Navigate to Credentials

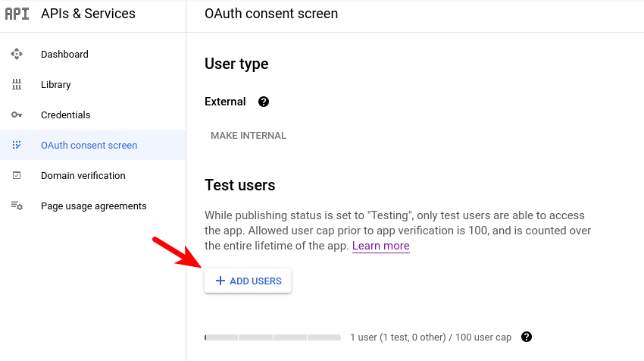[65, 115]
